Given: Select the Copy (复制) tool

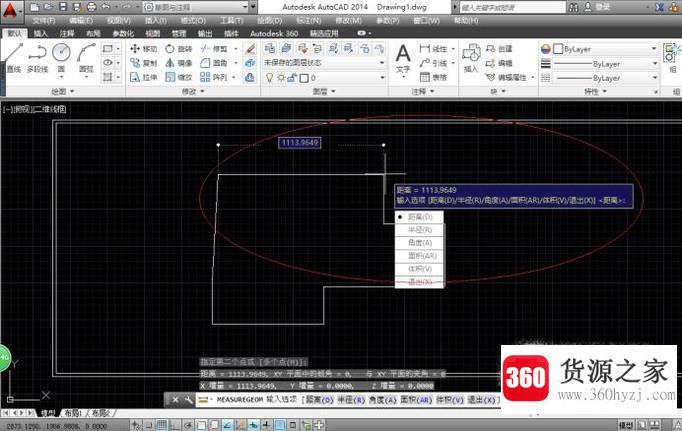Looking at the screenshot, I should coord(144,63).
